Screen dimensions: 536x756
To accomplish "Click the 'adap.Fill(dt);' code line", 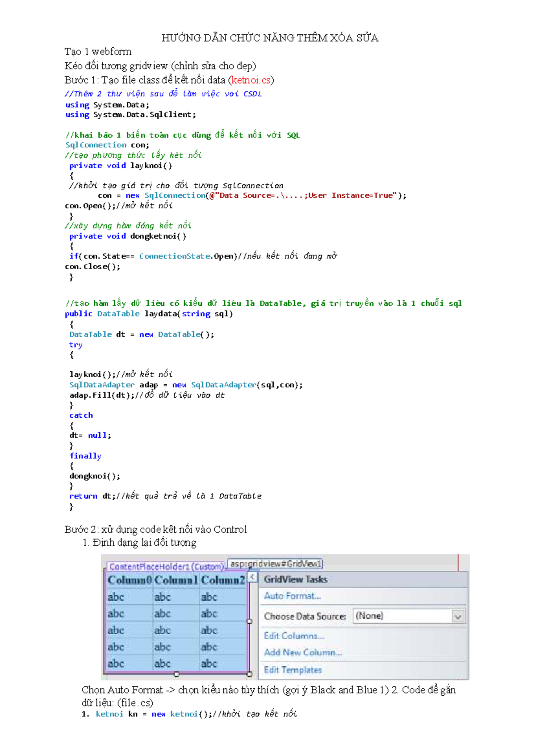I will coord(147,395).
